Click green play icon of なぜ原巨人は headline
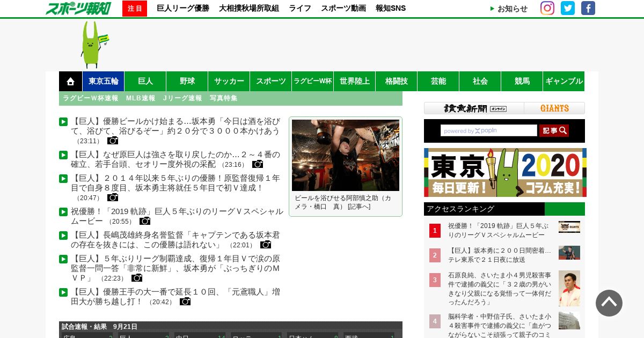The width and height of the screenshot is (644, 338). point(63,155)
